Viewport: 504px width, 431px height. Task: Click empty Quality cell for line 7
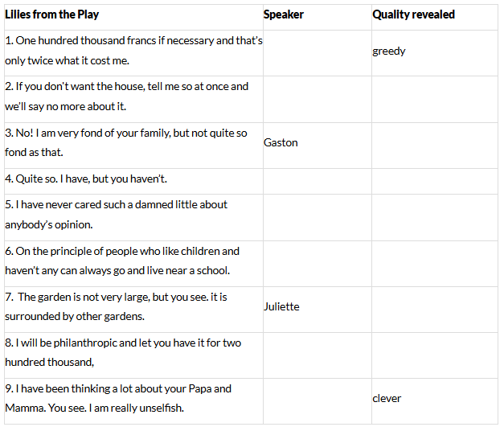[435, 310]
